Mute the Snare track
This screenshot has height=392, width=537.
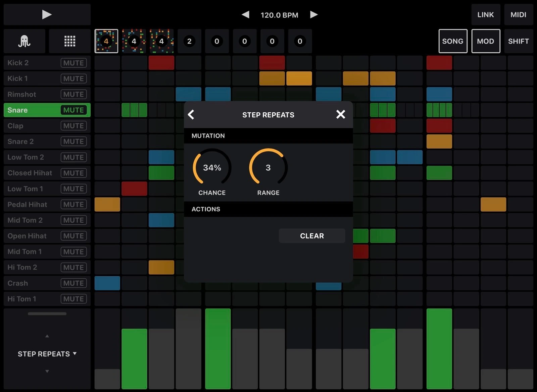pyautogui.click(x=74, y=110)
